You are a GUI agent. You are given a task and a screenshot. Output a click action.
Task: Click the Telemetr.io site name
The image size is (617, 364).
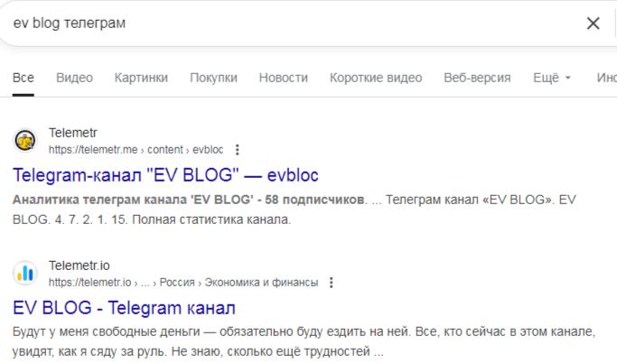coord(79,266)
